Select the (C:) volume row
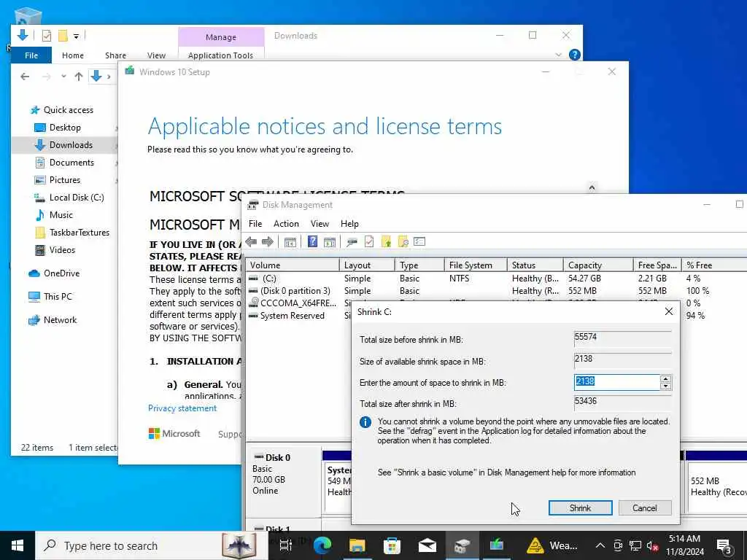This screenshot has height=560, width=747. coord(495,278)
